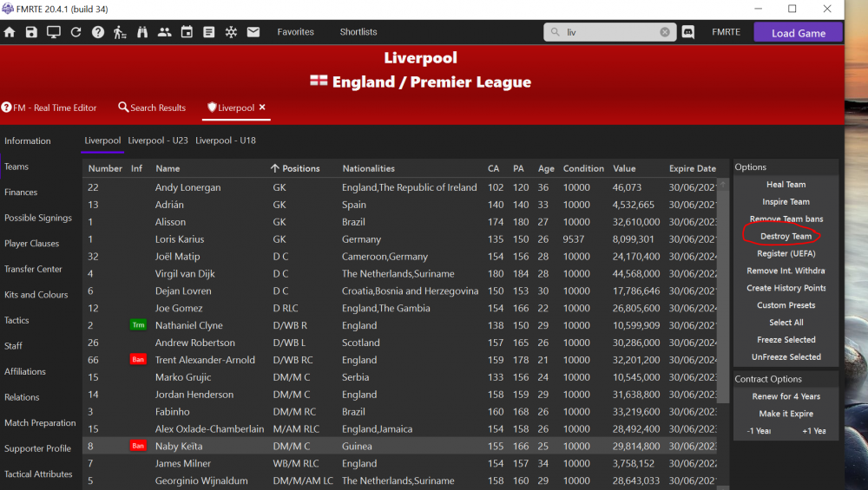This screenshot has height=490, width=868.
Task: Click the FMRTE label in toolbar
Action: (727, 32)
